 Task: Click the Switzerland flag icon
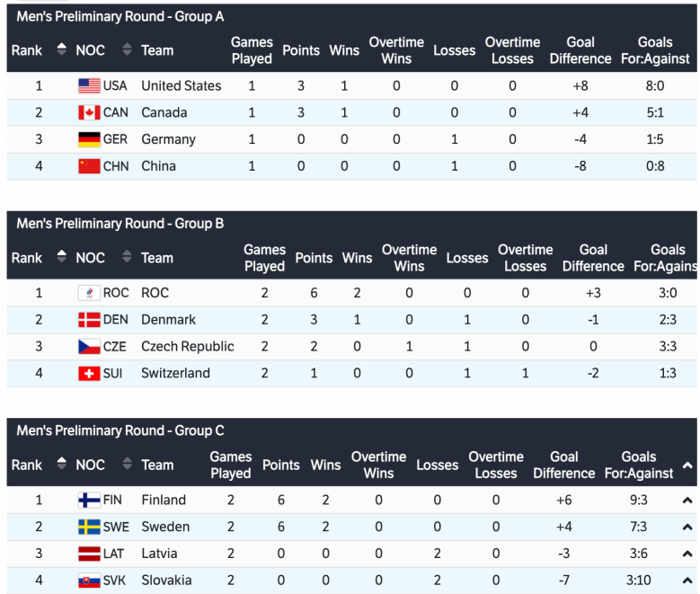pyautogui.click(x=89, y=374)
